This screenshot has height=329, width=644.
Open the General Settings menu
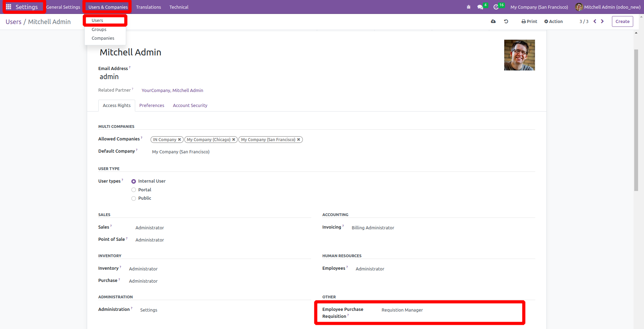(x=63, y=7)
